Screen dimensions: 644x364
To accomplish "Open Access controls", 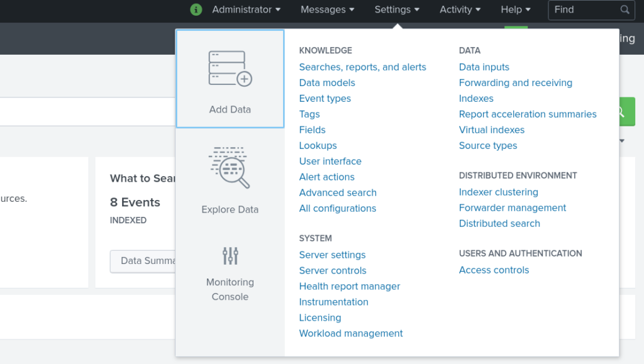I will tap(494, 270).
